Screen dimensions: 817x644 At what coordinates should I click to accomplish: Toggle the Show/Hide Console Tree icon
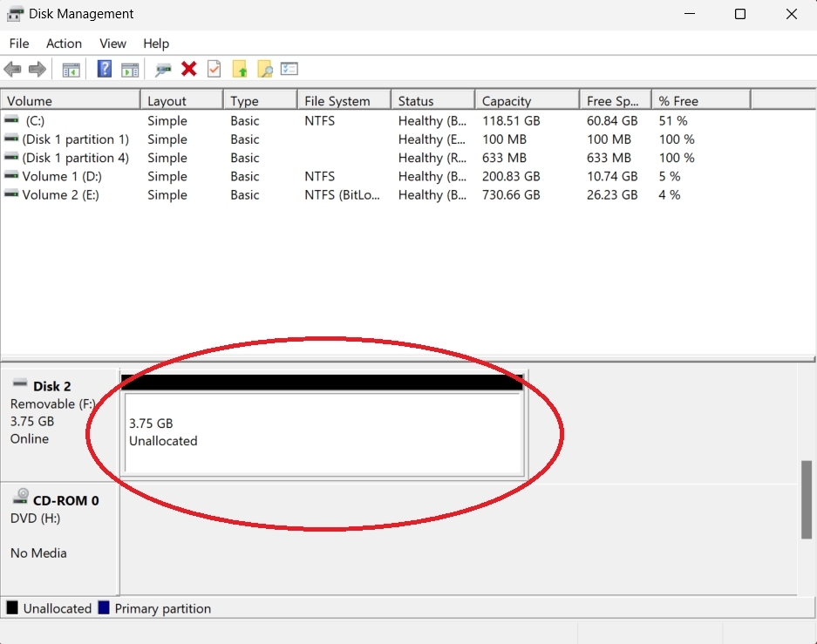pos(71,70)
